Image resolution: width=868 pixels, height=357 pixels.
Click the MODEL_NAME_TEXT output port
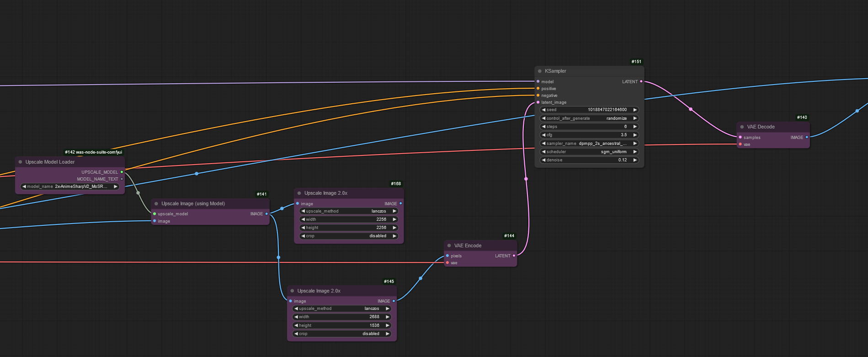pos(122,179)
